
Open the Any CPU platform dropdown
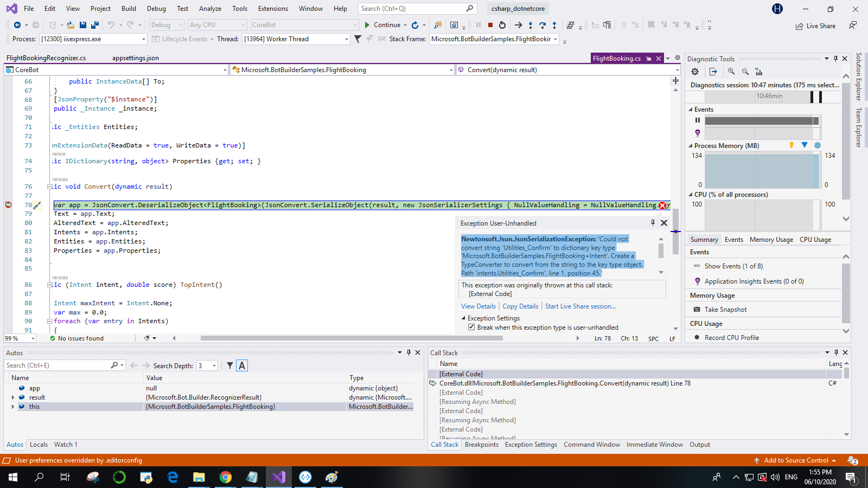(242, 25)
